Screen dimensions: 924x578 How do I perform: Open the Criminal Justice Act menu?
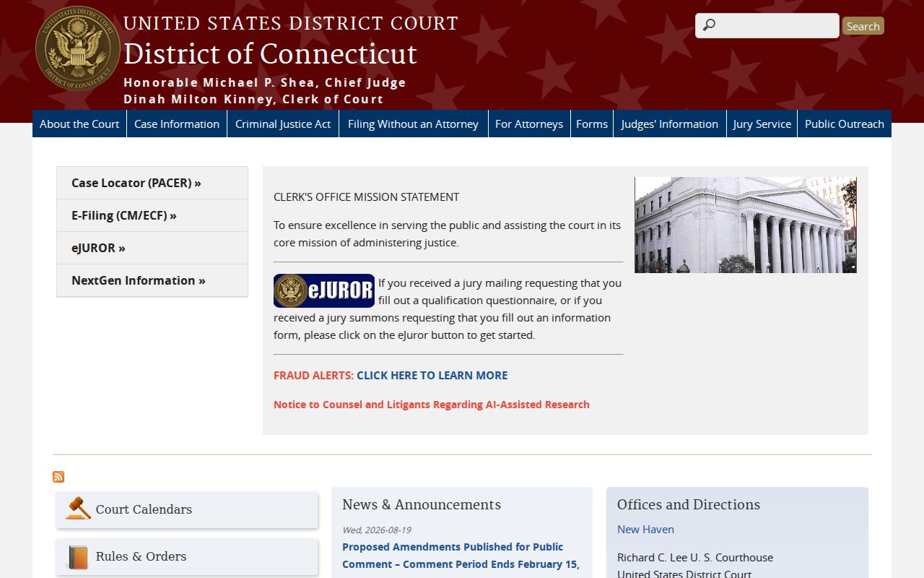pyautogui.click(x=283, y=124)
